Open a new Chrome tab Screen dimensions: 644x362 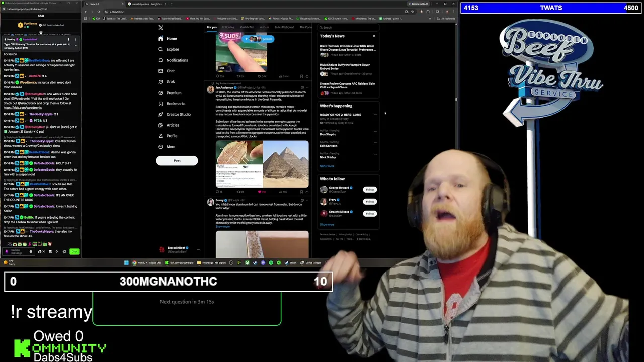pyautogui.click(x=172, y=4)
